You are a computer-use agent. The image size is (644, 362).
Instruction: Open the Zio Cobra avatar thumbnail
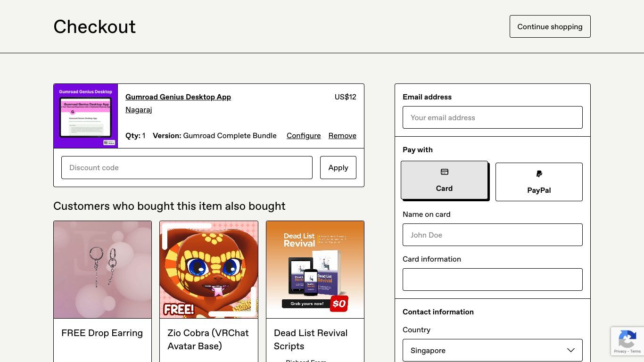click(209, 270)
